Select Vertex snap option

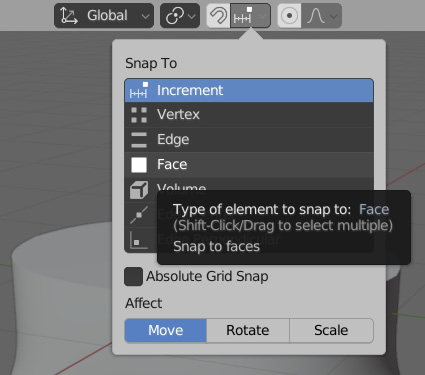click(x=249, y=115)
